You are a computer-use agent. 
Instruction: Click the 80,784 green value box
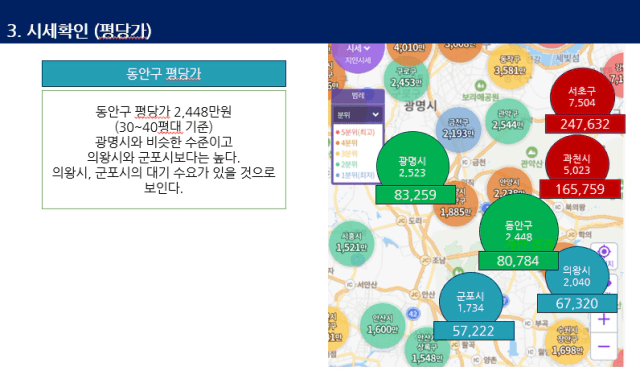click(518, 261)
